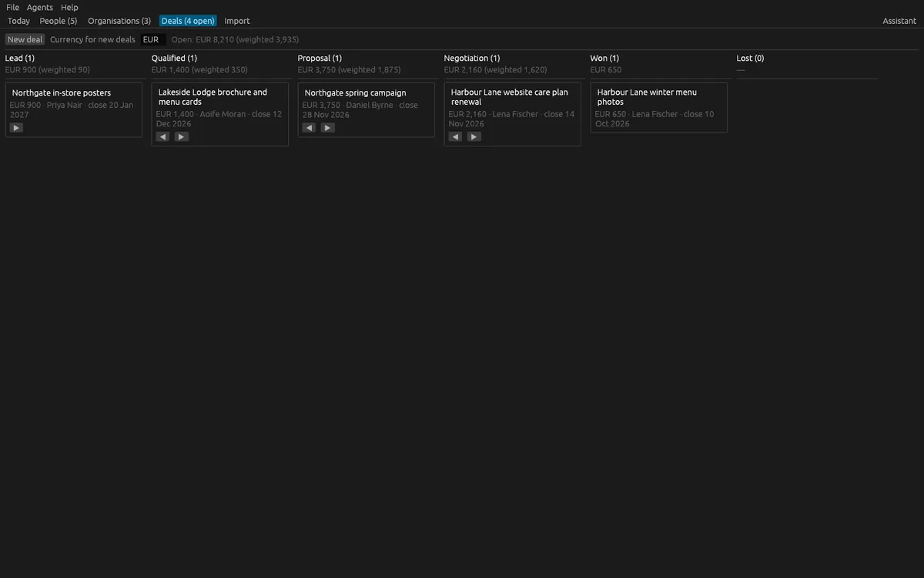The image size is (924, 578).
Task: Select the Deals (4 open) tab
Action: point(188,21)
